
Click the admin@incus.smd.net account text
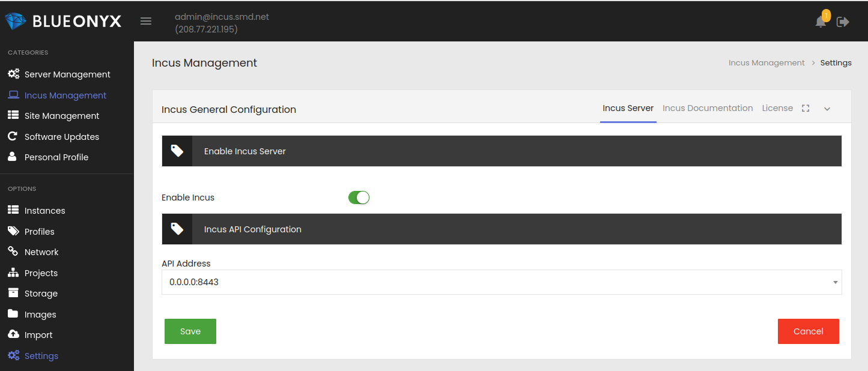tap(222, 17)
